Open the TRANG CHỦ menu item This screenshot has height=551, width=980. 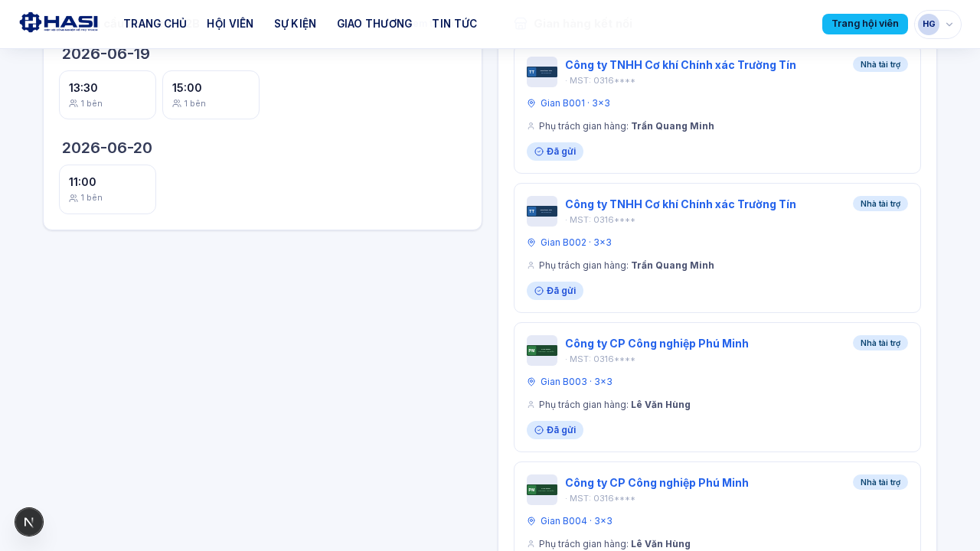click(x=155, y=24)
